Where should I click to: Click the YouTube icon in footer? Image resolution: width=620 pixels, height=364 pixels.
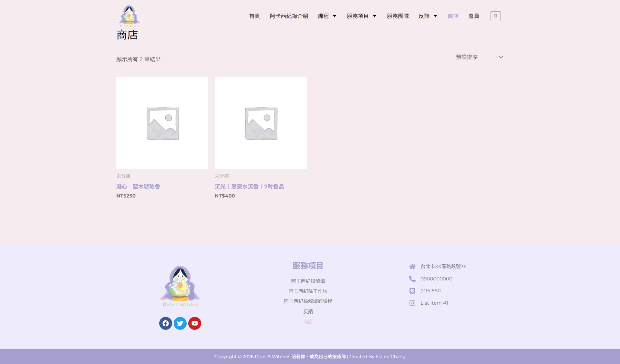(x=195, y=323)
